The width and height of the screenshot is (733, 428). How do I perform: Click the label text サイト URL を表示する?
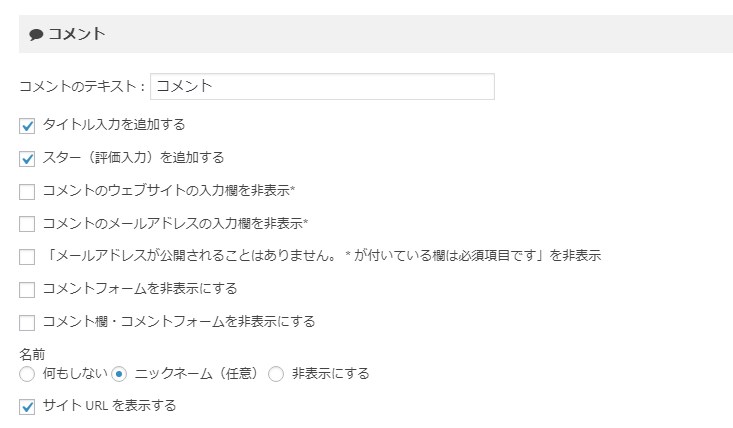point(109,405)
